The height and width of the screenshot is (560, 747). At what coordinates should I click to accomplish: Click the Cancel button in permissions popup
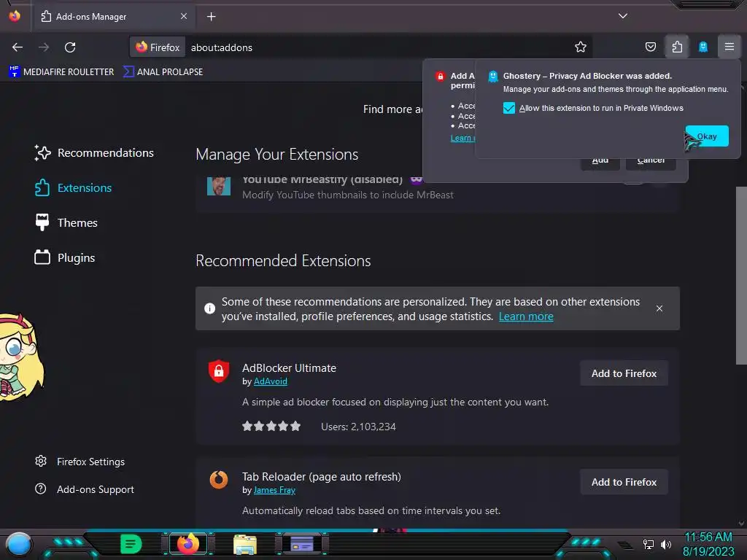click(x=651, y=162)
